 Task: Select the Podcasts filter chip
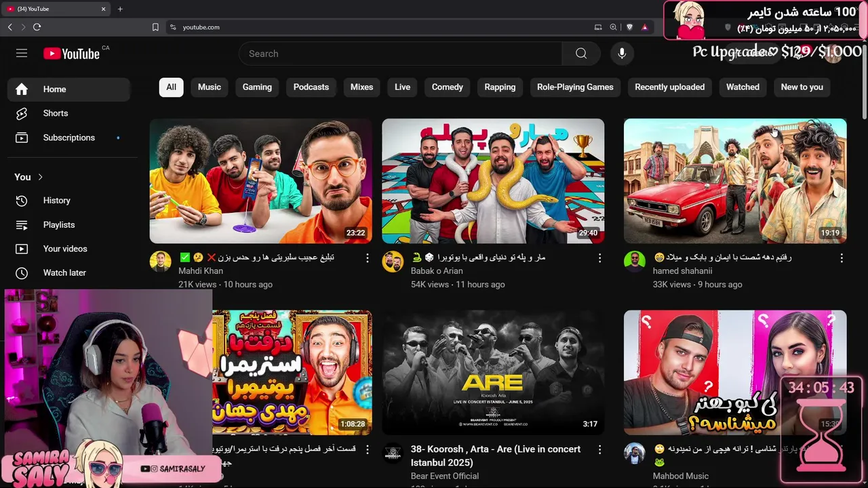point(311,87)
